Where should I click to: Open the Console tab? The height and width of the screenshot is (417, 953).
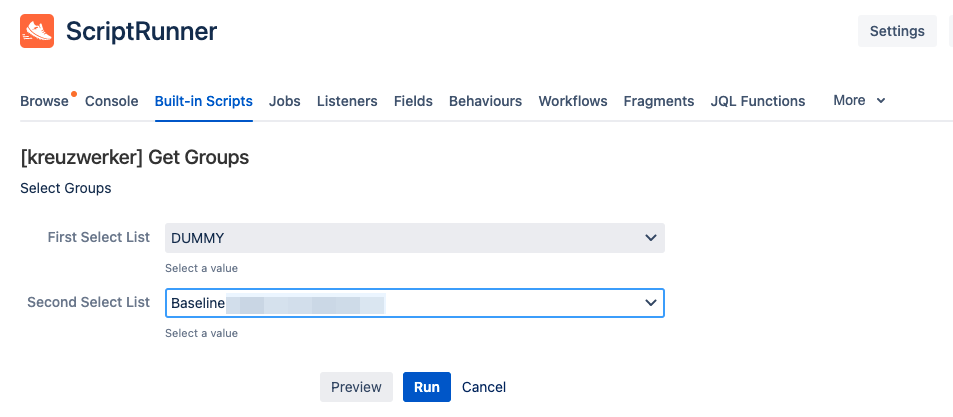(111, 101)
